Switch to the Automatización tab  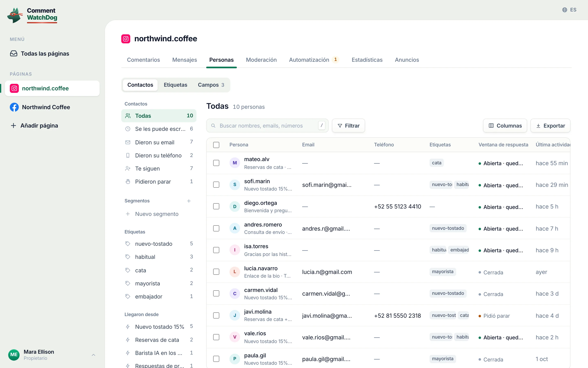[314, 60]
